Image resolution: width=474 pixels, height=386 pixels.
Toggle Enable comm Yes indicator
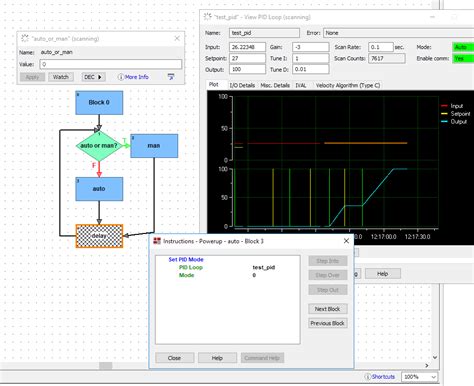463,58
